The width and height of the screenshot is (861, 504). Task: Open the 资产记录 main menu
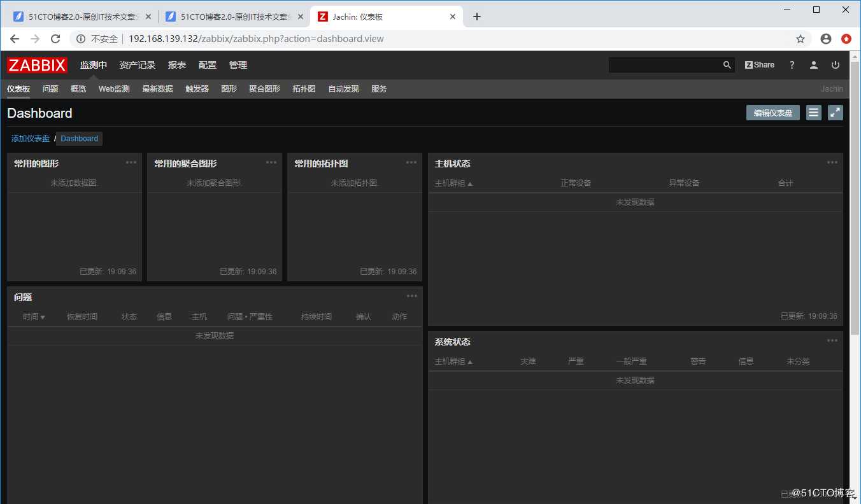[138, 65]
